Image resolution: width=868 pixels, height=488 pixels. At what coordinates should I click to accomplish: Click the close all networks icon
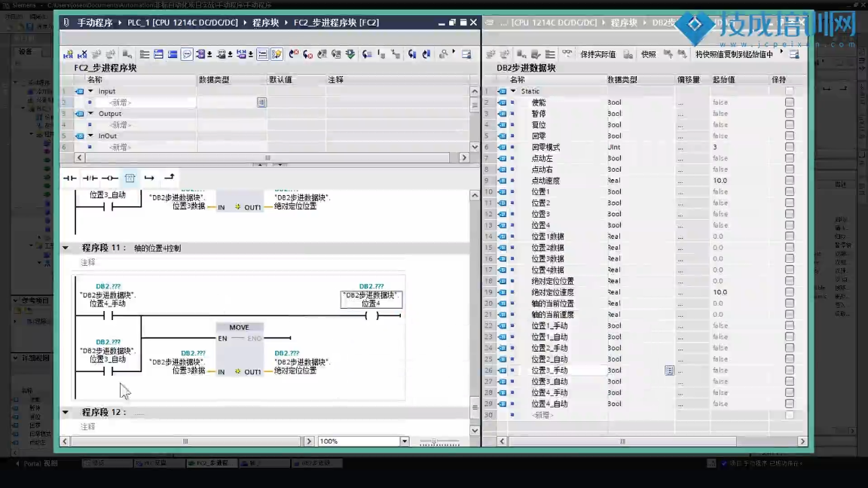173,54
